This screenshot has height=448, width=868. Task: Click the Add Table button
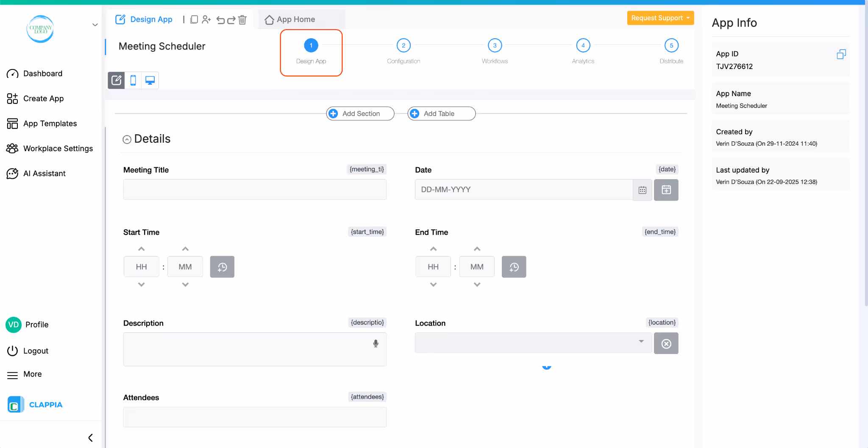441,113
